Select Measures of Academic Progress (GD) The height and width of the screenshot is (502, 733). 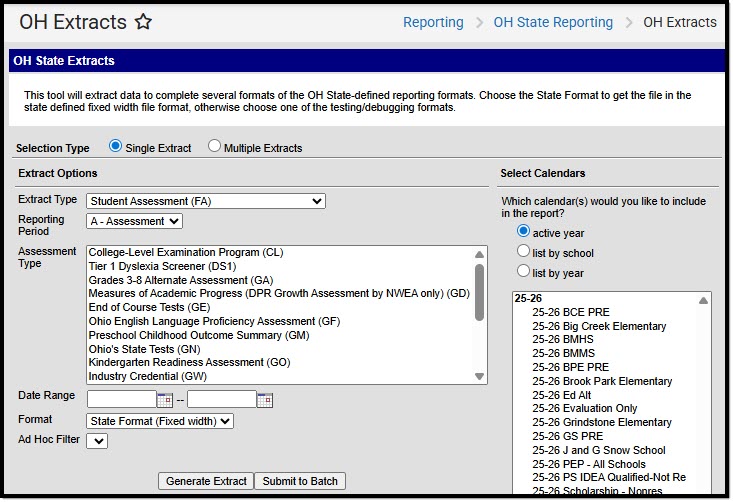click(x=279, y=294)
